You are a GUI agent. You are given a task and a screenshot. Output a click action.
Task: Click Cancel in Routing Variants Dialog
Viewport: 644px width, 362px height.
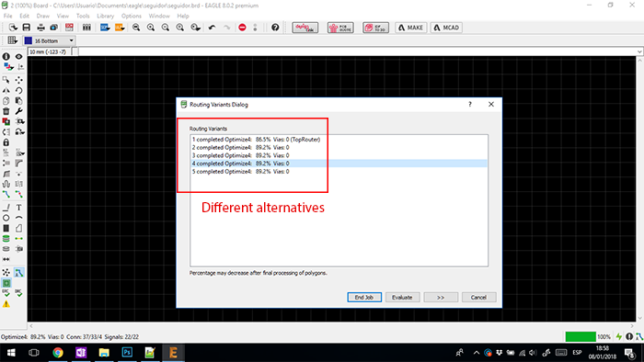click(x=478, y=297)
